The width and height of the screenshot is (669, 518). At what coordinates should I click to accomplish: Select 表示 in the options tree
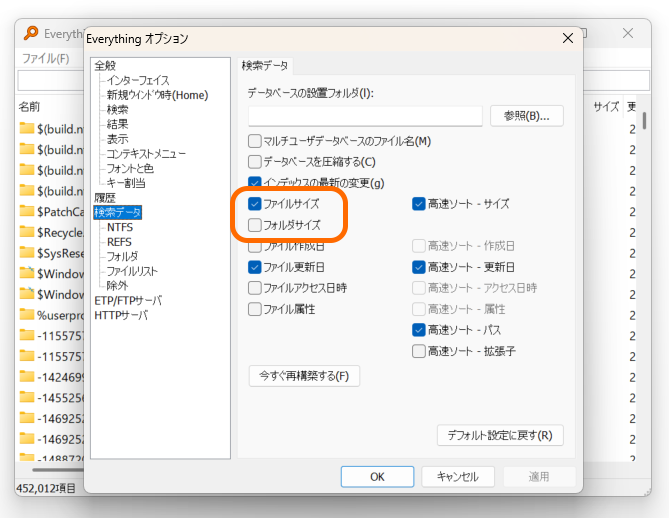117,139
